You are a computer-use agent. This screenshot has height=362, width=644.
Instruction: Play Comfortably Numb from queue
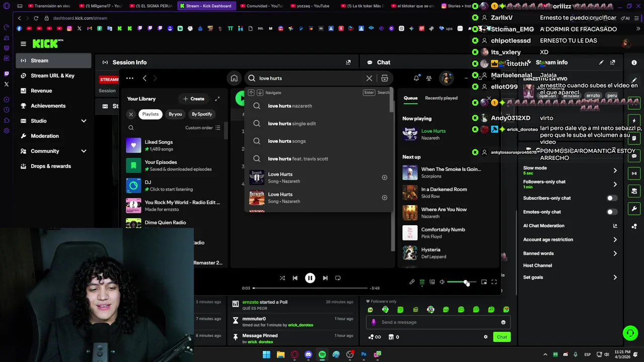click(448, 233)
